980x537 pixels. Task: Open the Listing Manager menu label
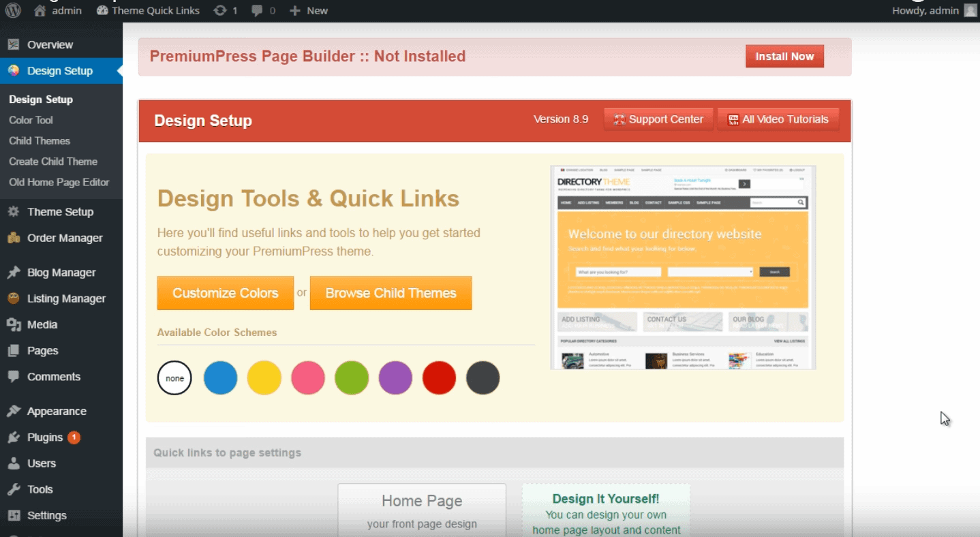point(66,298)
